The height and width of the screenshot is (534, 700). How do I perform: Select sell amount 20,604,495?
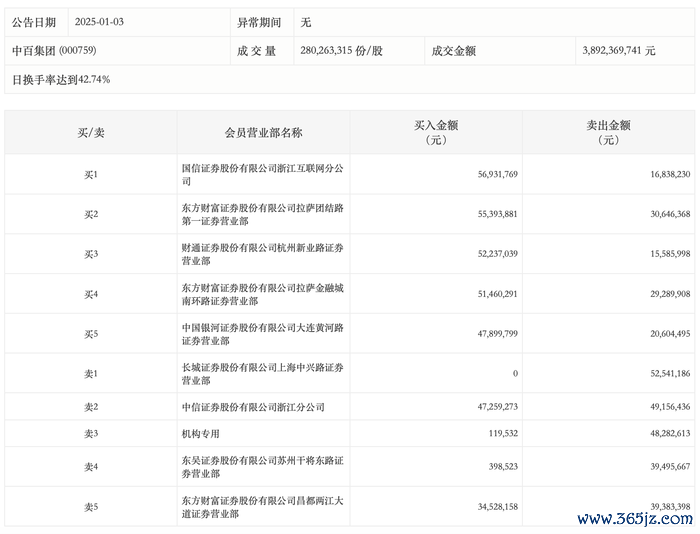click(670, 334)
